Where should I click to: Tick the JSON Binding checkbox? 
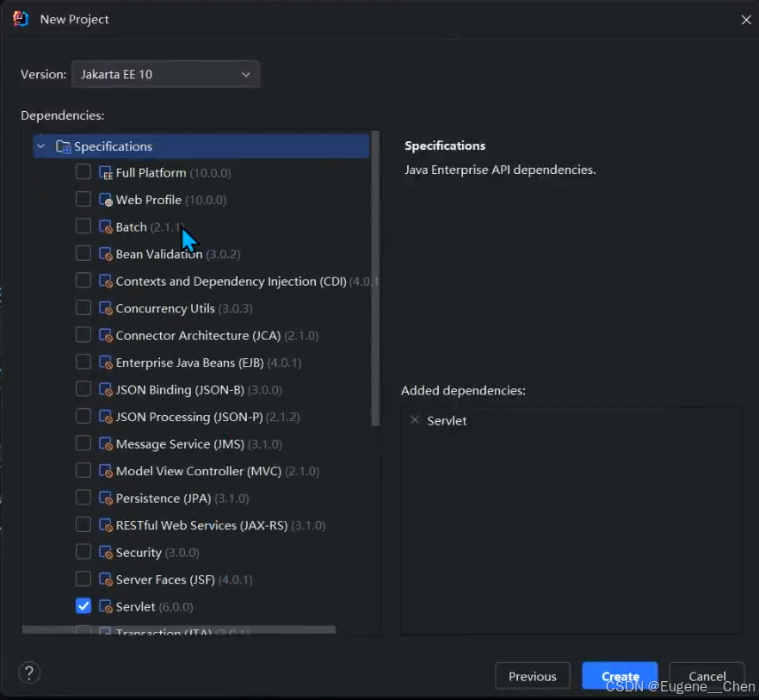83,389
